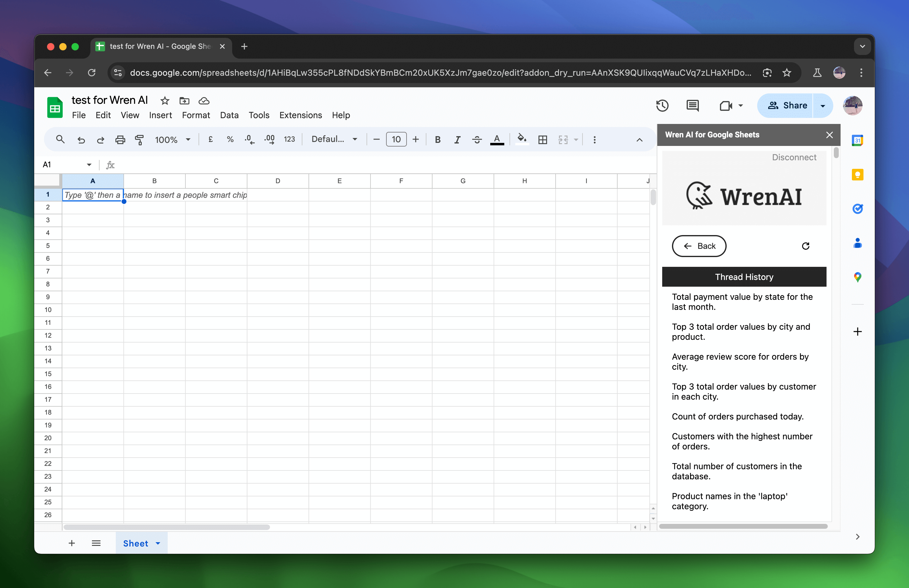Open the Insert menu
The width and height of the screenshot is (909, 588).
pyautogui.click(x=160, y=115)
